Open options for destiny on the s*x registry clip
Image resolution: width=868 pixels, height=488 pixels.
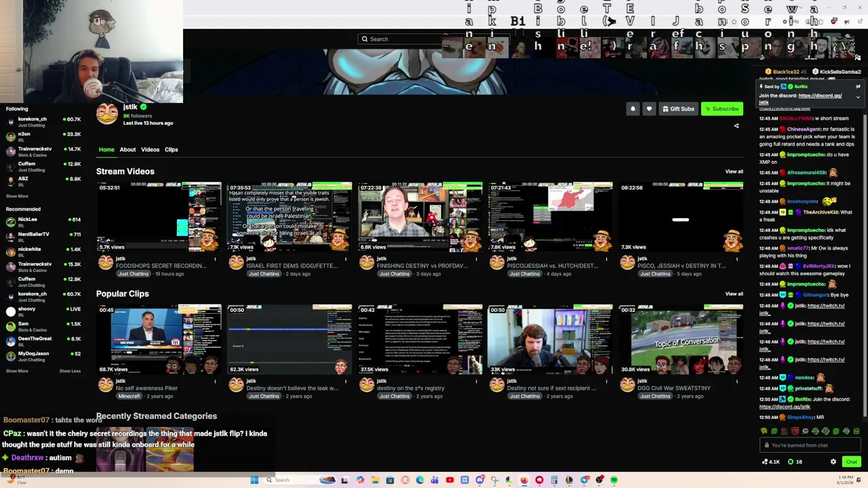tap(477, 381)
